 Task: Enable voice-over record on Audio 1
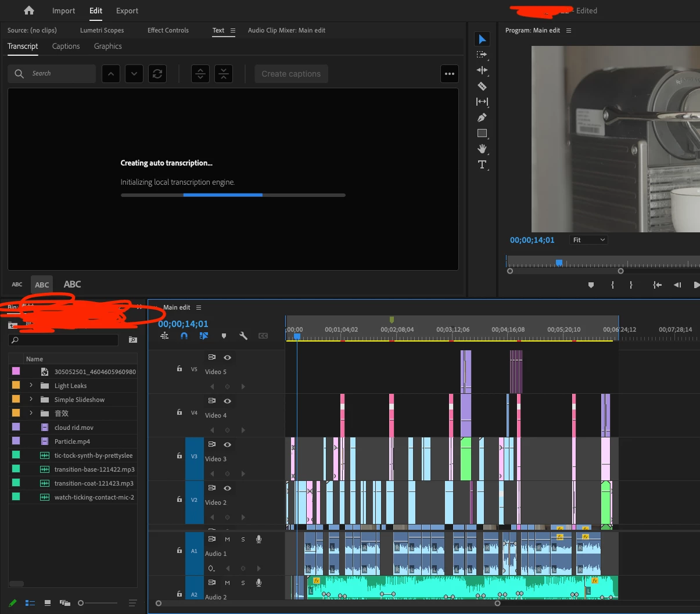click(259, 539)
